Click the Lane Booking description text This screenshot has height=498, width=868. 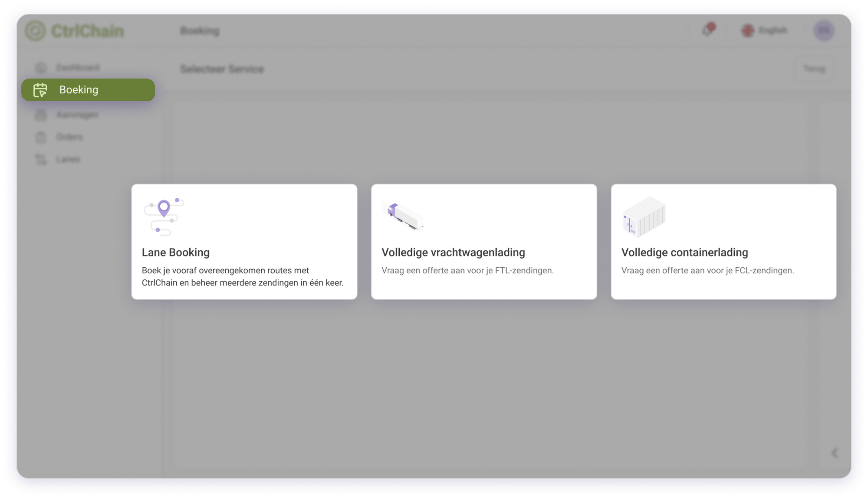coord(243,276)
